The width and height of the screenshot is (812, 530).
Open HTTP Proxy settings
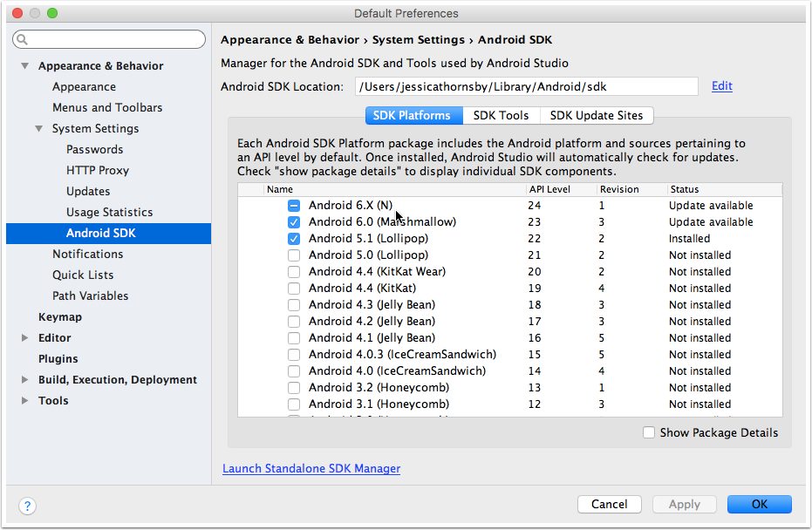click(98, 170)
